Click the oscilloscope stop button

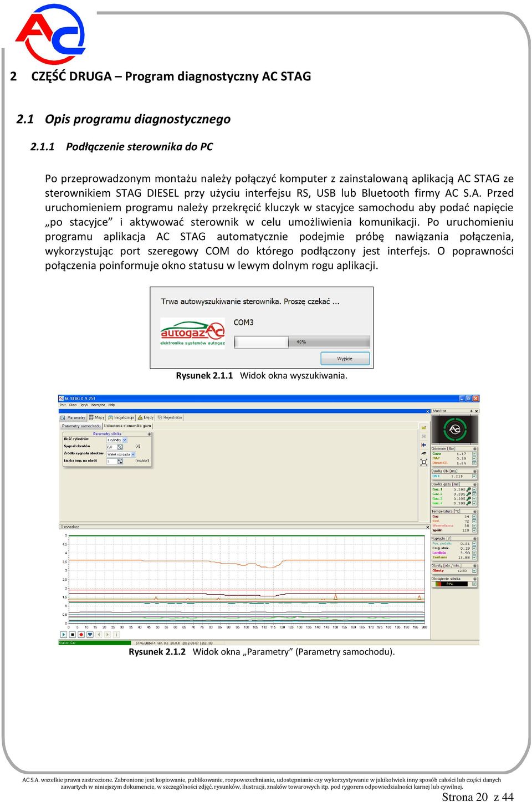[x=73, y=635]
